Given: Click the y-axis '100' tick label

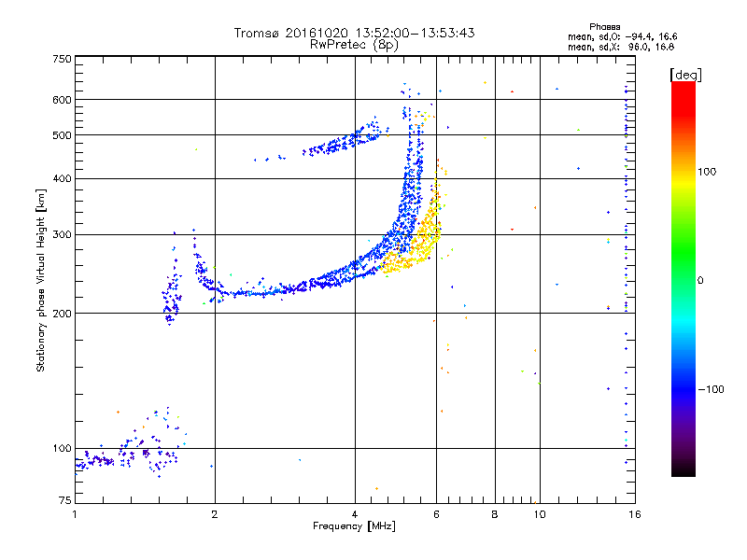Looking at the screenshot, I should (62, 448).
